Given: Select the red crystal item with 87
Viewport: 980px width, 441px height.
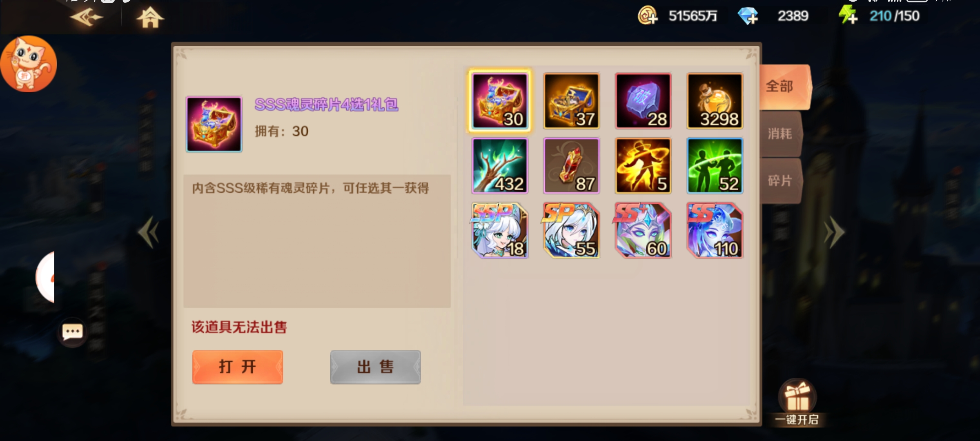Looking at the screenshot, I should pyautogui.click(x=572, y=165).
